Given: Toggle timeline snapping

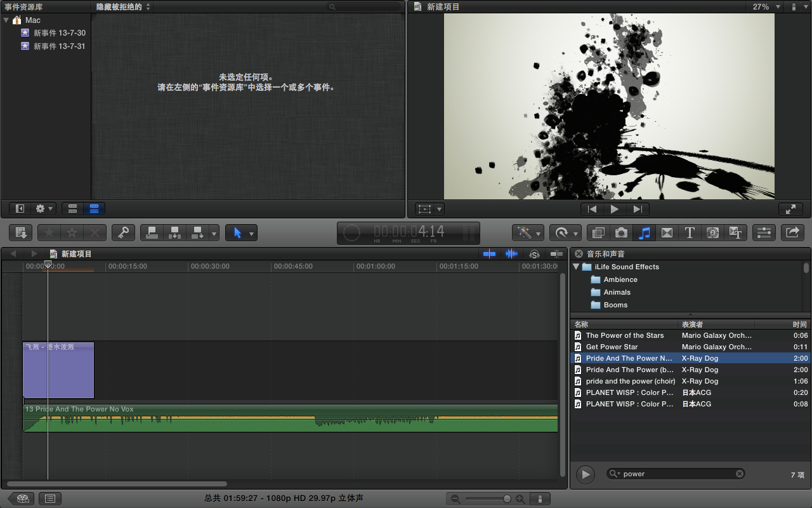Looking at the screenshot, I should [556, 254].
